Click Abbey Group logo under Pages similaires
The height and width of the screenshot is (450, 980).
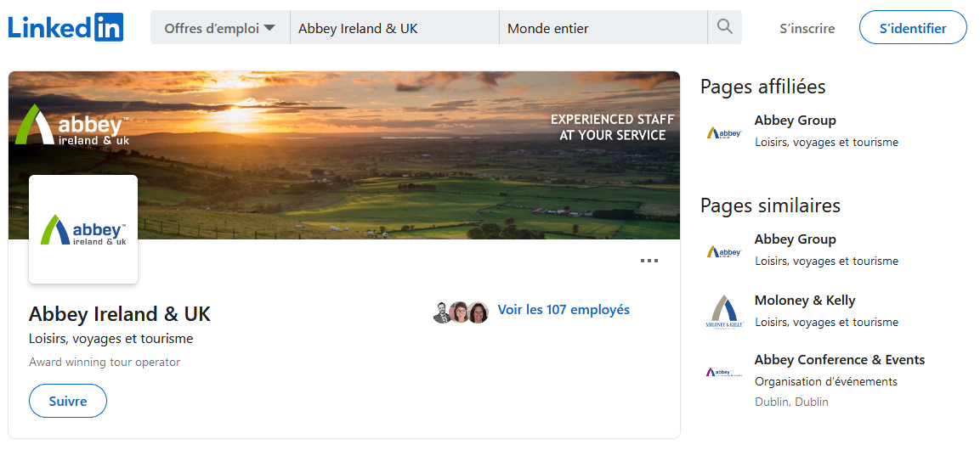(724, 251)
